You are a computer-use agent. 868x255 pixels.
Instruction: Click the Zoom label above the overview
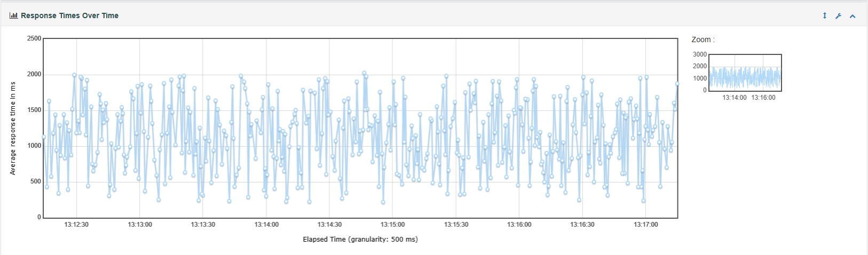click(x=703, y=39)
